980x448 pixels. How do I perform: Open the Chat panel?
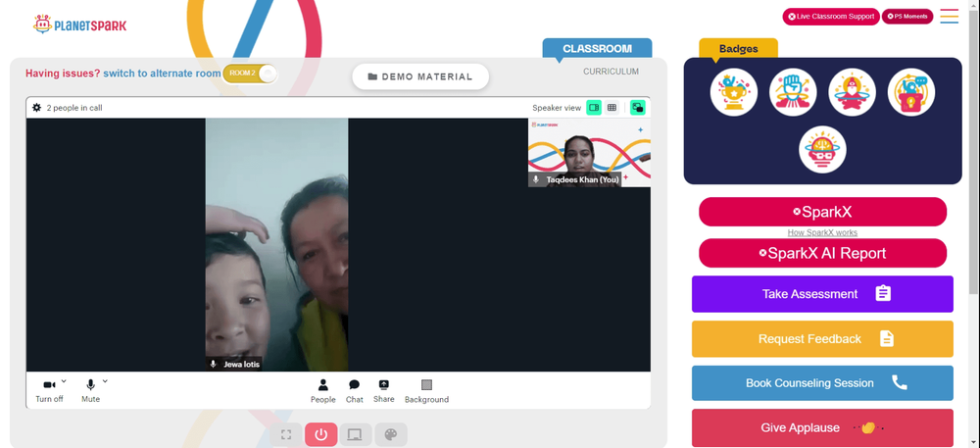pos(355,391)
